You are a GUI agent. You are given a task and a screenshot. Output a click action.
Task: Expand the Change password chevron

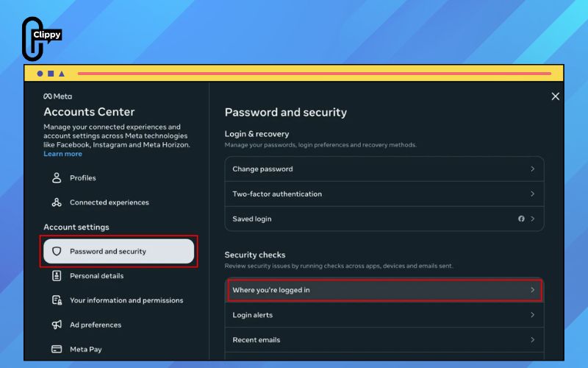532,169
